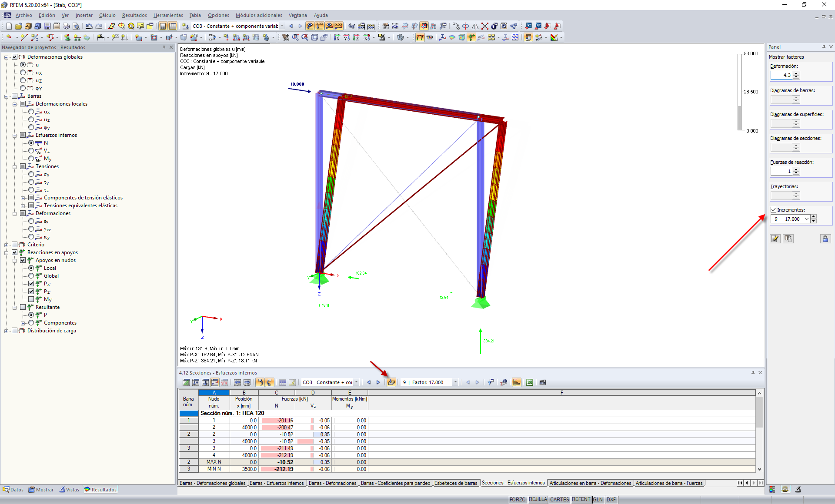This screenshot has width=835, height=504.
Task: Click the view in X direction icon
Action: pos(337,38)
